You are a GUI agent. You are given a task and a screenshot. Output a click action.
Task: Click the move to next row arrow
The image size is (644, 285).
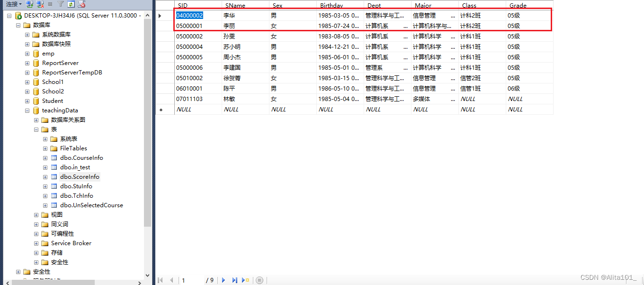[x=223, y=280]
